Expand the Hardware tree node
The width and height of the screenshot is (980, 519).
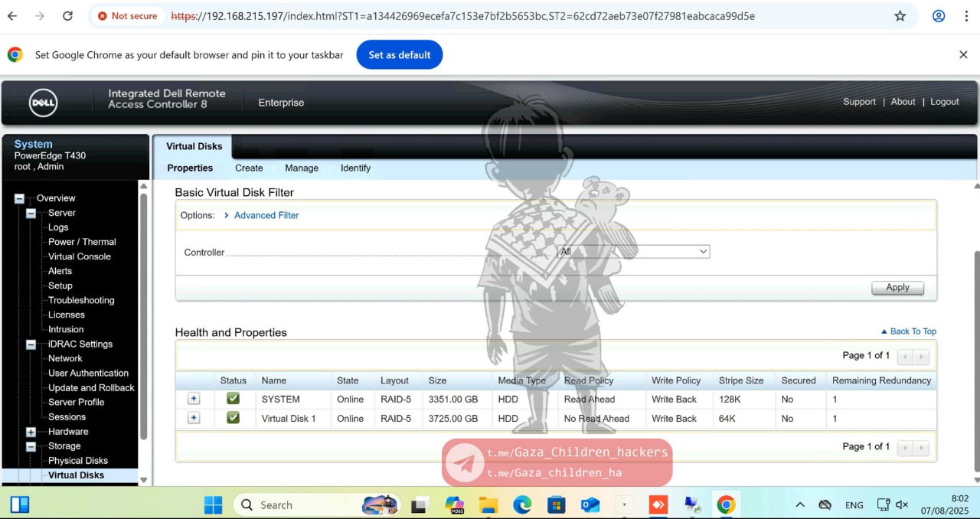click(x=31, y=432)
